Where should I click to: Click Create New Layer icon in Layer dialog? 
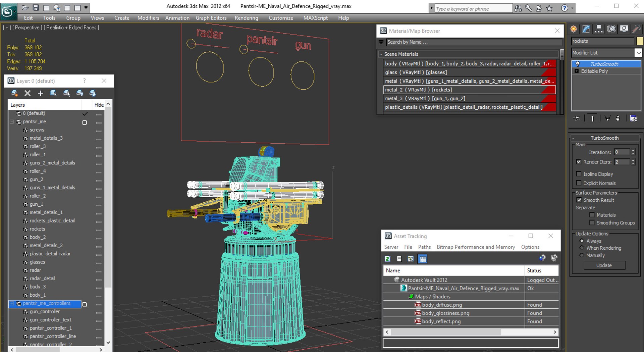coord(14,93)
